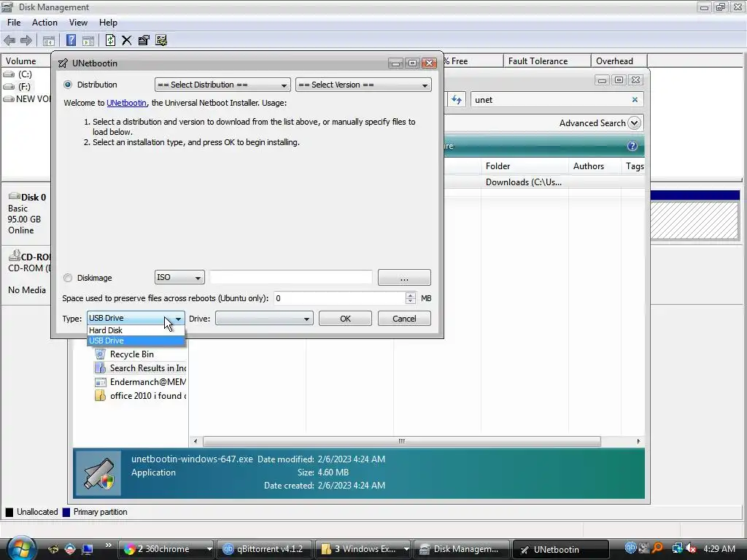The height and width of the screenshot is (560, 747).
Task: Open the Select Version dropdown
Action: [x=363, y=85]
